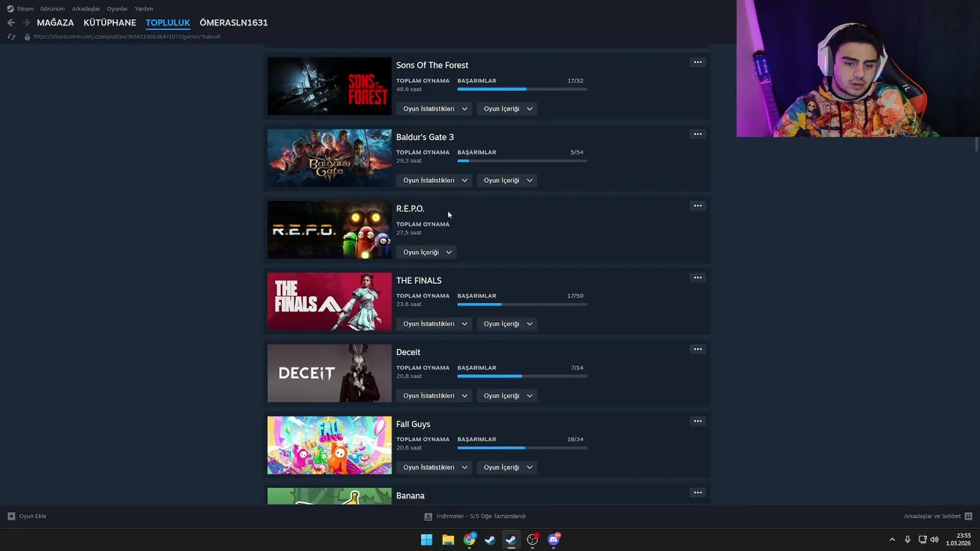Expand Oyun İstatistikleri for Fall Guys
This screenshot has height=551, width=980.
click(435, 468)
